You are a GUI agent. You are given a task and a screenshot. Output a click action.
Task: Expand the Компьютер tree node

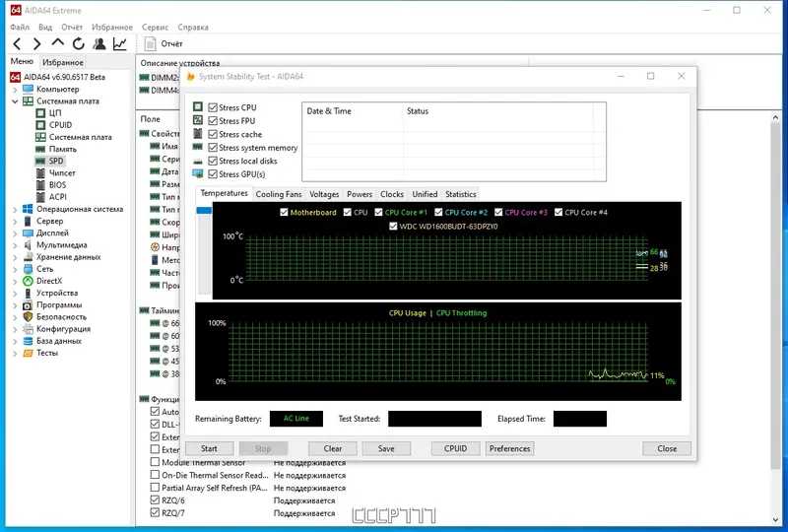click(15, 90)
